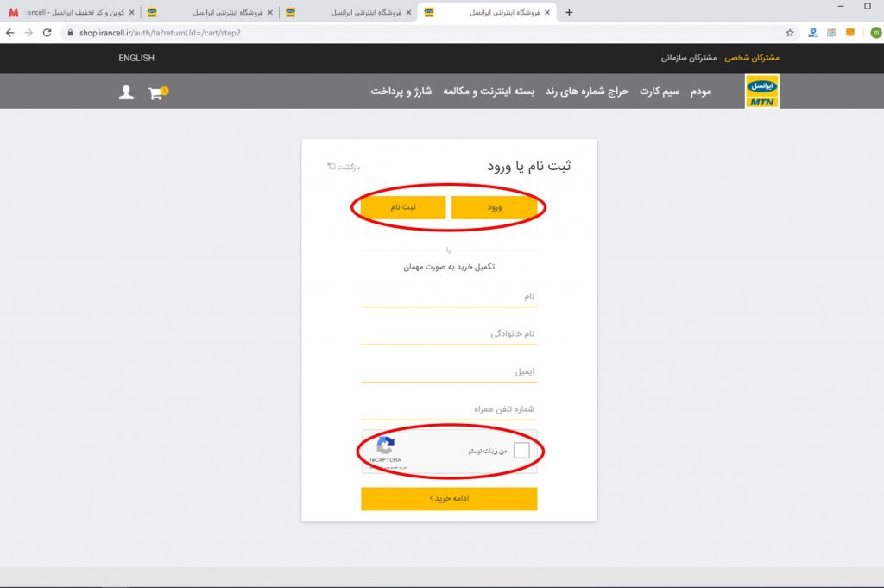The image size is (884, 588).
Task: Focus the 'نام خانوادگی' last name field
Action: click(449, 334)
